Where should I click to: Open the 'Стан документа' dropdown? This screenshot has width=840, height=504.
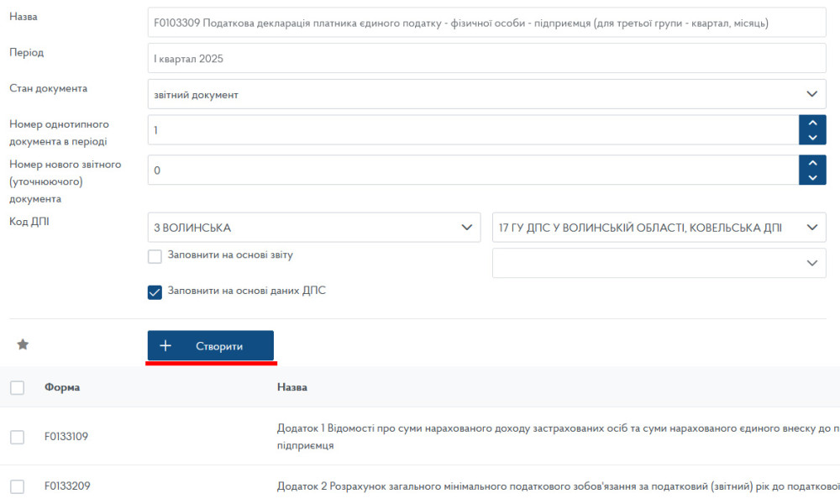[x=486, y=94]
